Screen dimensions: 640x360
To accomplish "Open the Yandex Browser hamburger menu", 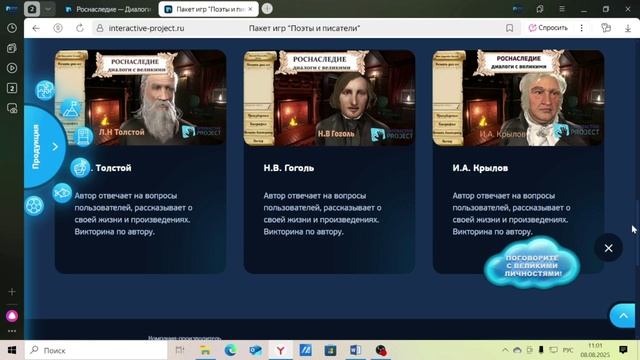I will point(562,9).
